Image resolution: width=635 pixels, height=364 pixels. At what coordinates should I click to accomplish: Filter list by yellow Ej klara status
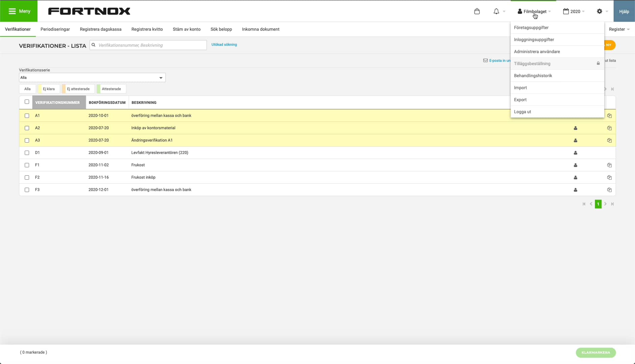pos(49,89)
